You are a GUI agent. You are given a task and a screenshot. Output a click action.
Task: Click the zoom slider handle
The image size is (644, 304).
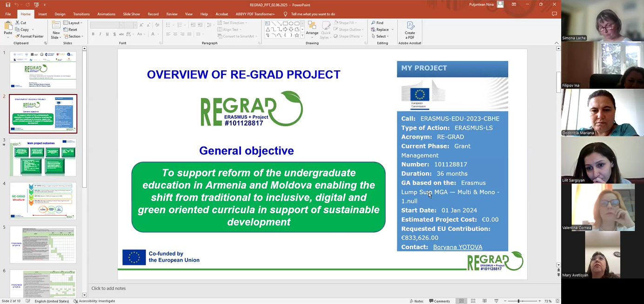point(518,301)
